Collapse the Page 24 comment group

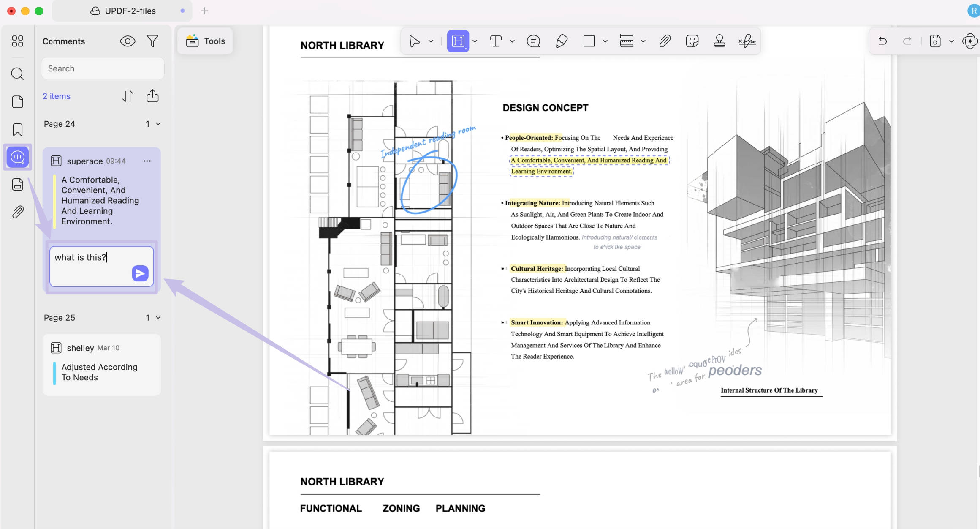(x=158, y=124)
